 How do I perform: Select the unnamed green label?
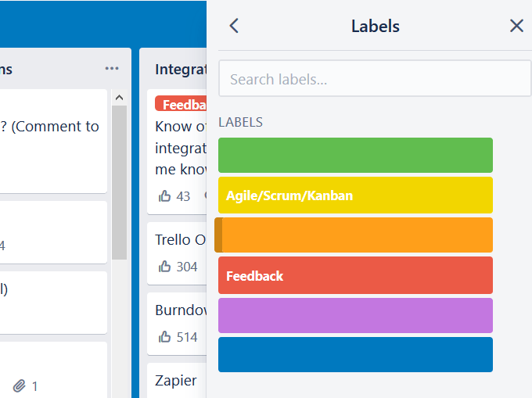coord(355,156)
